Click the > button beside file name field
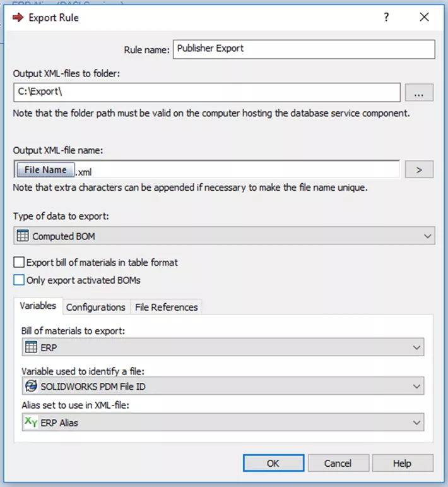 click(x=419, y=169)
